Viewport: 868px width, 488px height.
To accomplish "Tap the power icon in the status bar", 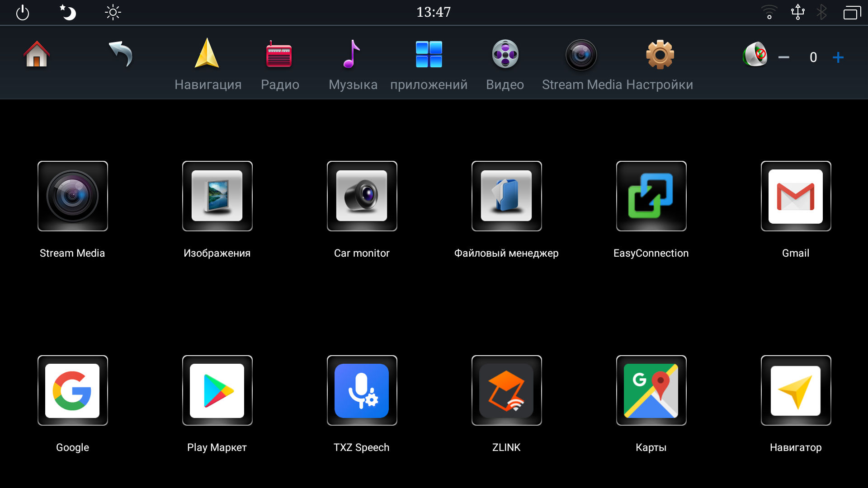I will coord(23,12).
